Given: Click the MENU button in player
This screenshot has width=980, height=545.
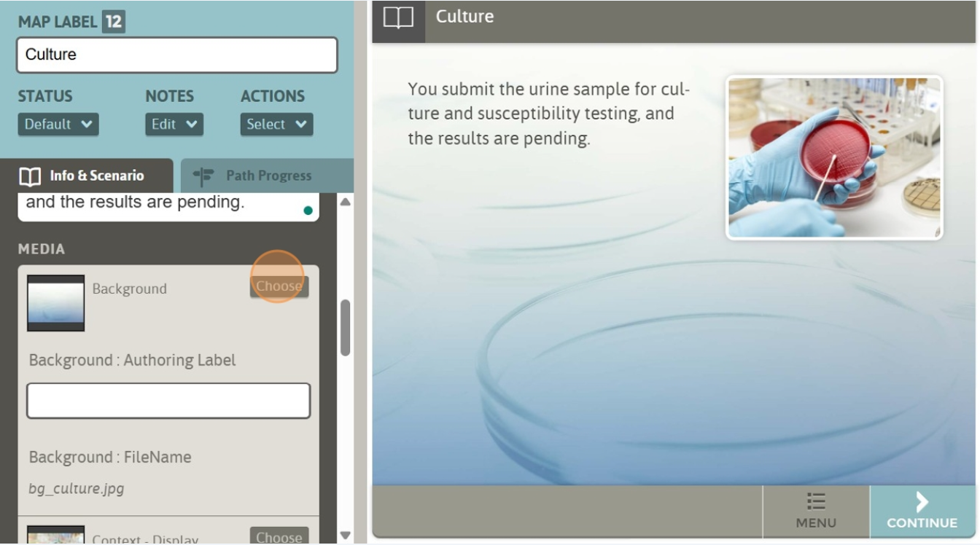Looking at the screenshot, I should [816, 511].
